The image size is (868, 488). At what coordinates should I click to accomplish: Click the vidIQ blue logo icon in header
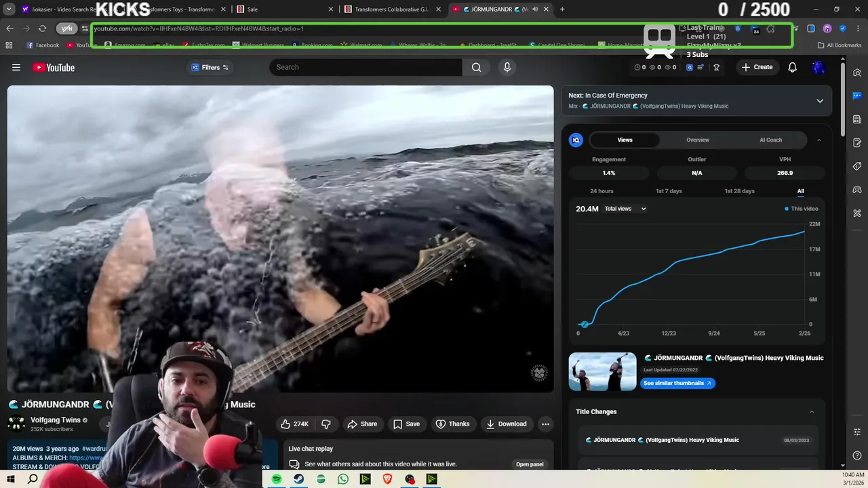tap(690, 67)
